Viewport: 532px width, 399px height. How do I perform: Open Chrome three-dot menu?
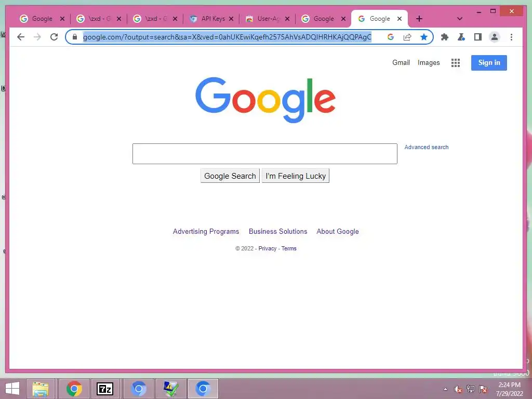coord(511,37)
